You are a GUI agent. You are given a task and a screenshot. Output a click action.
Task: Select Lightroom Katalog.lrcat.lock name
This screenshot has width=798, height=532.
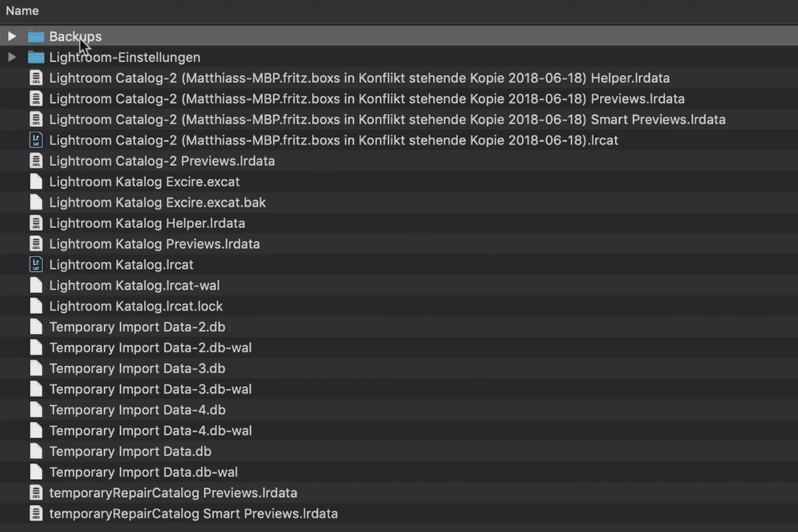pyautogui.click(x=136, y=306)
